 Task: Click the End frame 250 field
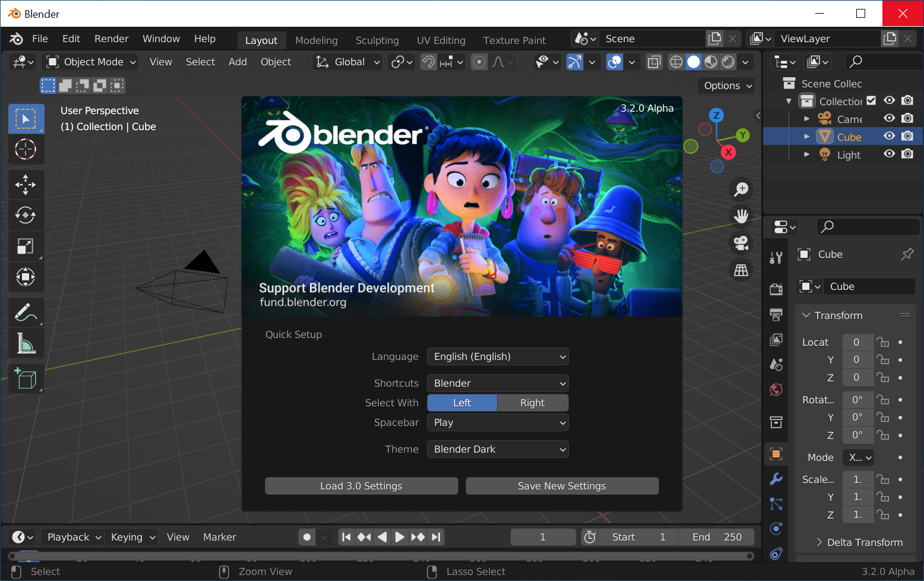click(717, 537)
